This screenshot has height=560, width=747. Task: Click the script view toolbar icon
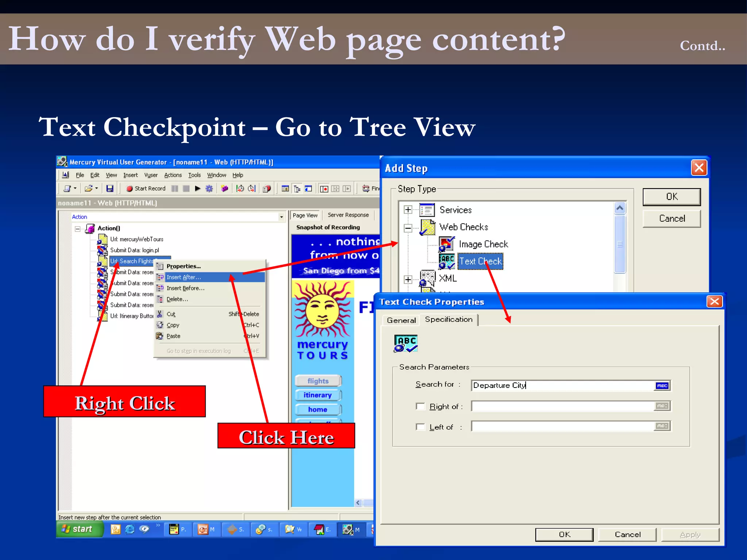[x=285, y=188]
